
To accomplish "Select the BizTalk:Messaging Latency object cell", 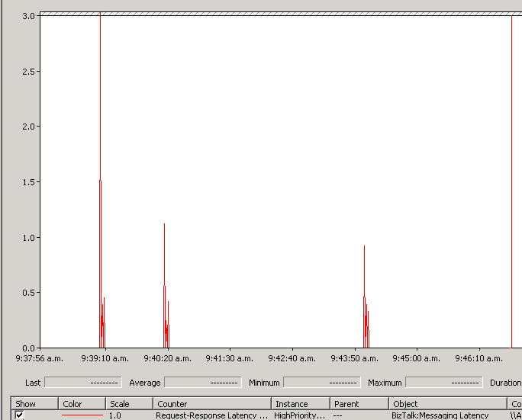I will pos(440,415).
